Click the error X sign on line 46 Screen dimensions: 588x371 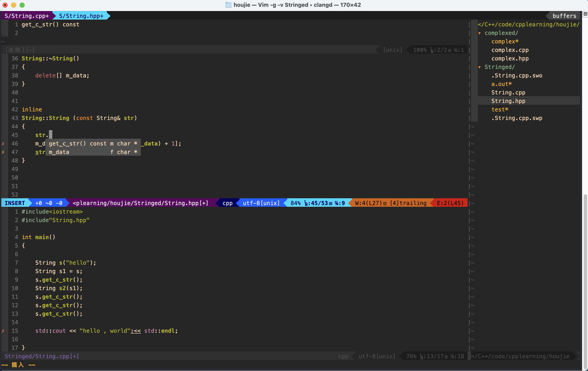tap(3, 144)
